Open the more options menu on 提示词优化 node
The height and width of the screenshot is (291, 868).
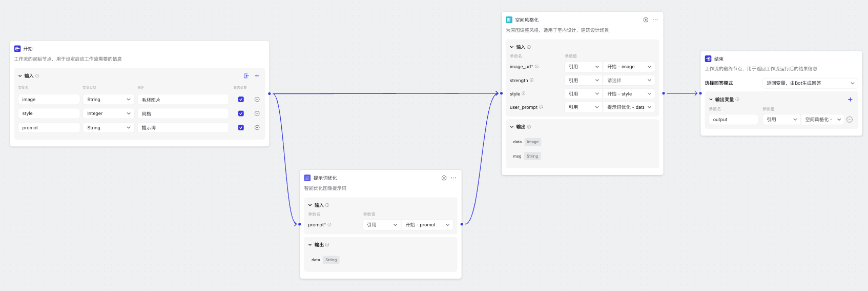click(453, 178)
